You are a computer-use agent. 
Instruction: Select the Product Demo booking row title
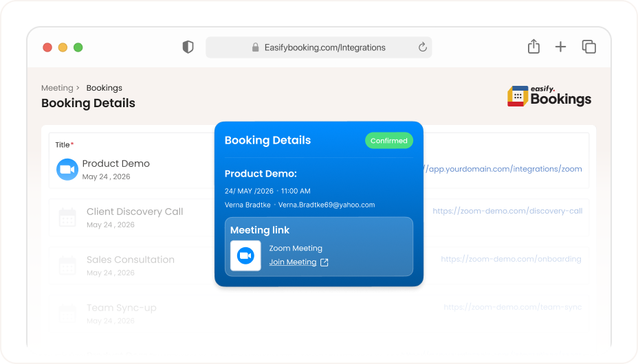click(x=115, y=163)
